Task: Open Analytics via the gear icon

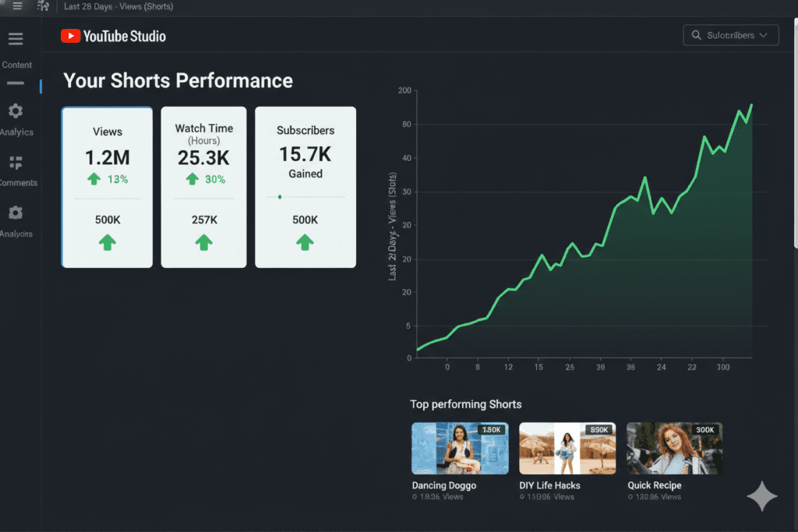Action: (15, 111)
